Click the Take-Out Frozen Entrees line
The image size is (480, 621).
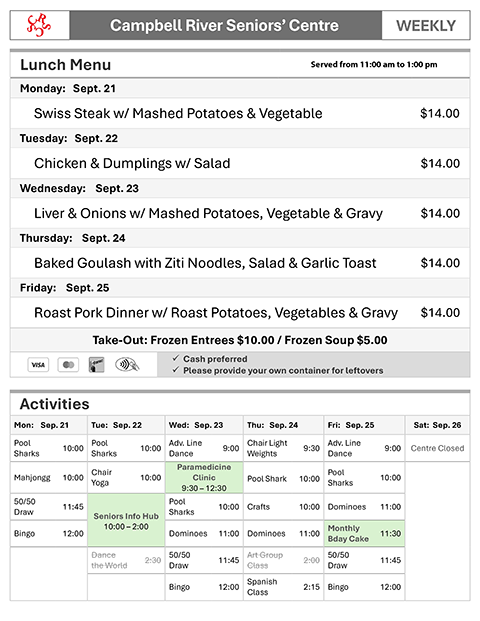240,340
